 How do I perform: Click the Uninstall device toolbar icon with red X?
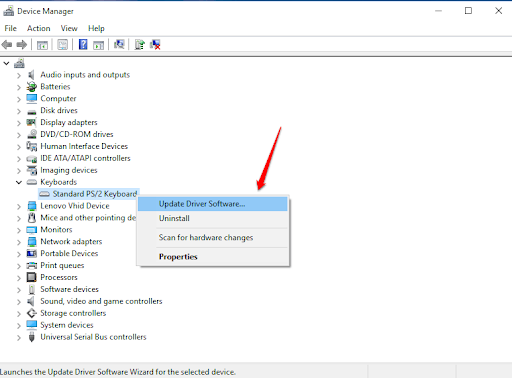(155, 44)
